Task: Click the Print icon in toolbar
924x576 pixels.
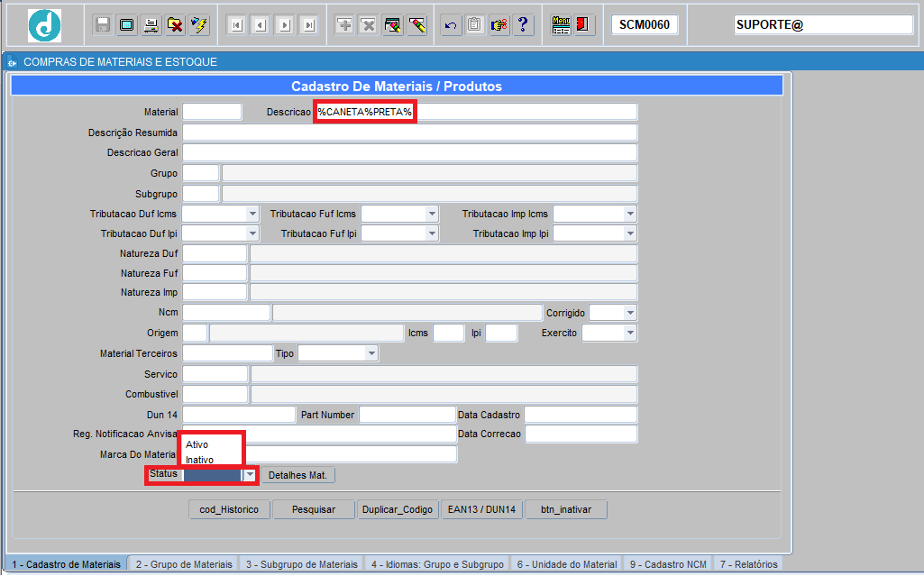Action: pos(151,24)
